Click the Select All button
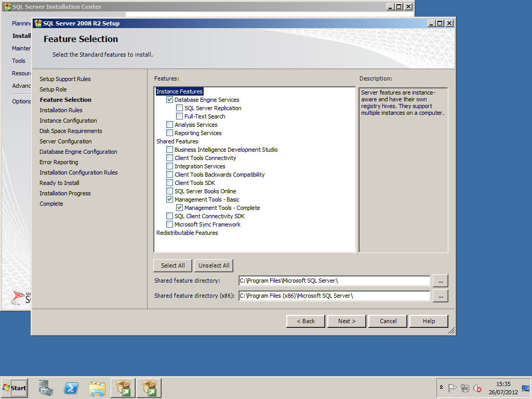Image resolution: width=532 pixels, height=399 pixels. [172, 265]
